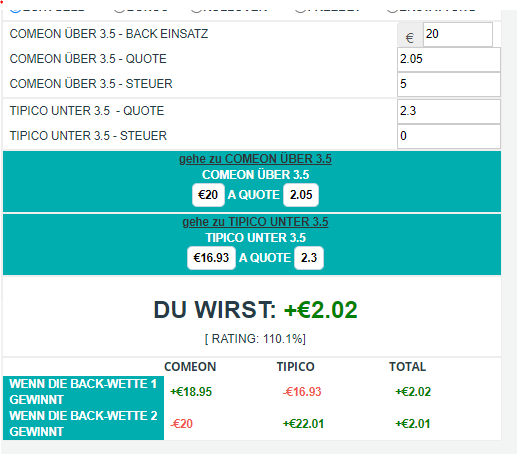Click the TIPICO column header

(x=295, y=367)
